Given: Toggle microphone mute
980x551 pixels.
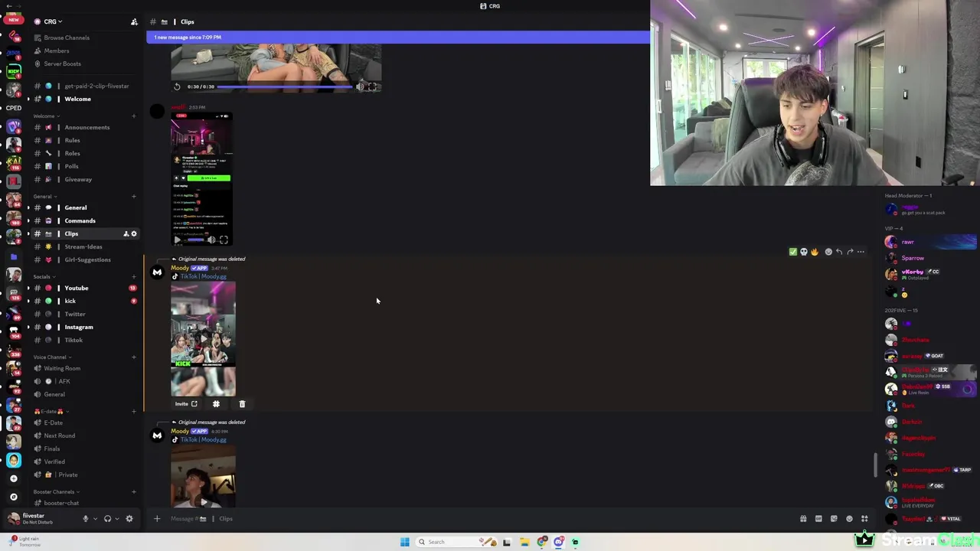Looking at the screenshot, I should click(x=86, y=519).
